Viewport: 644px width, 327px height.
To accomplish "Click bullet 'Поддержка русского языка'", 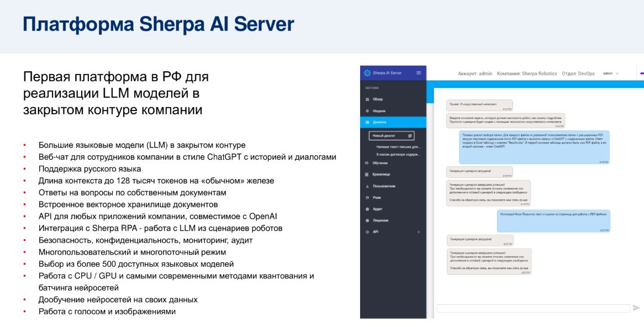I will pos(89,169).
